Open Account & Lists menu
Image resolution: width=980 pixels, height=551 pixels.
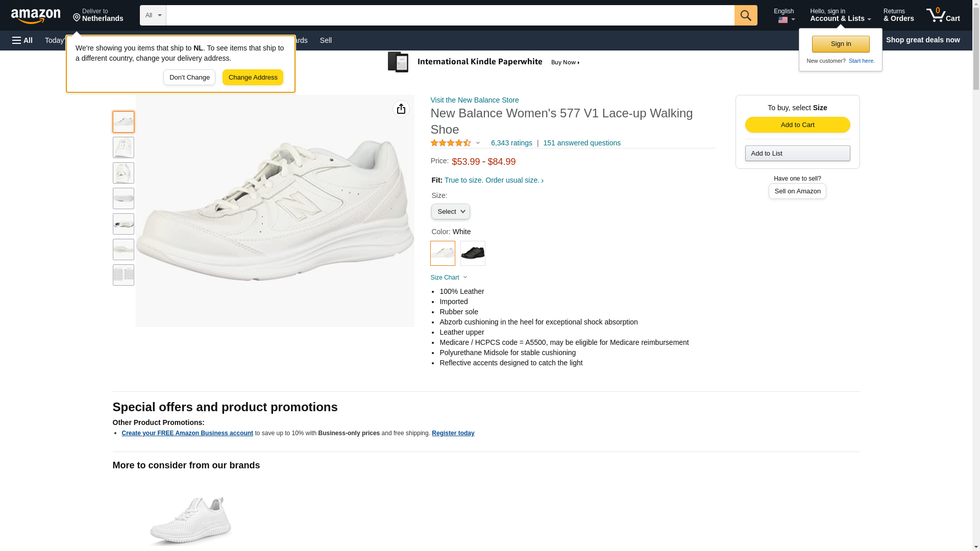click(x=840, y=15)
